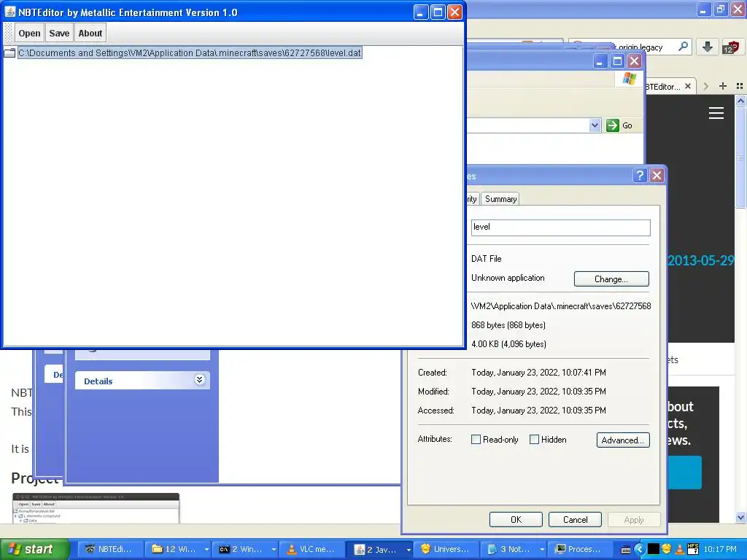The width and height of the screenshot is (747, 560).
Task: Open the Notepad group dropdown arrow
Action: click(542, 549)
